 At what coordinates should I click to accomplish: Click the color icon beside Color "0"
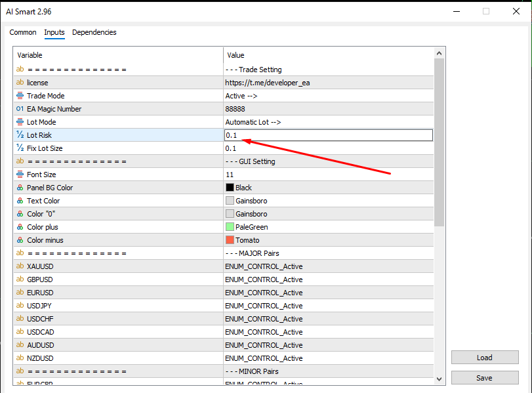[x=20, y=214]
